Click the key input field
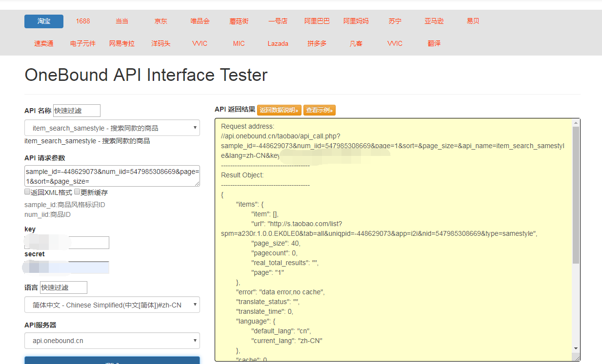This screenshot has height=364, width=602. pos(67,243)
